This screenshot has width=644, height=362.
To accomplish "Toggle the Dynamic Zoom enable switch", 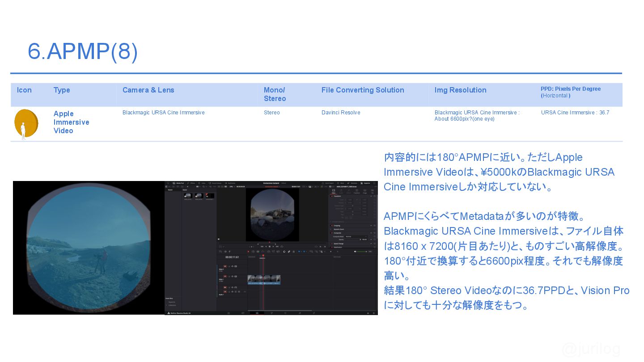I will (x=332, y=229).
